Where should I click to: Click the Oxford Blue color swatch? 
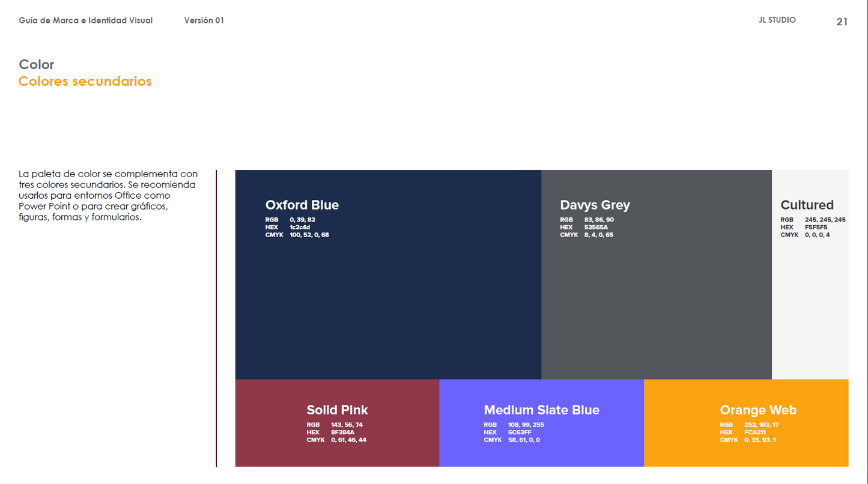click(x=388, y=300)
